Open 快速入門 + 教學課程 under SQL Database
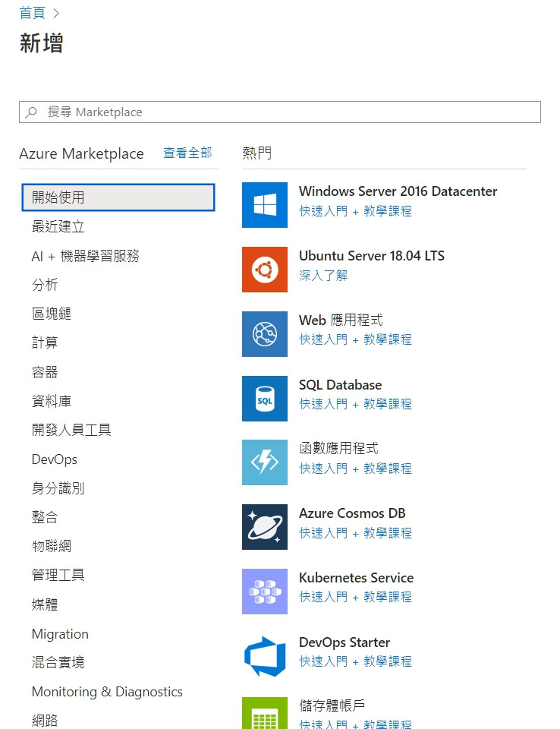This screenshot has width=560, height=729. click(356, 404)
